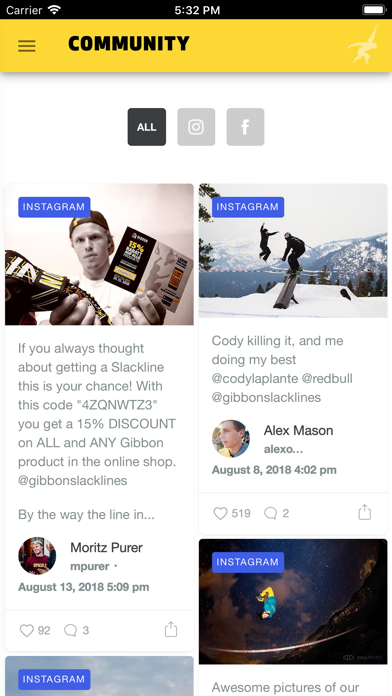Select the ALL filter
This screenshot has width=392, height=696.
[147, 127]
